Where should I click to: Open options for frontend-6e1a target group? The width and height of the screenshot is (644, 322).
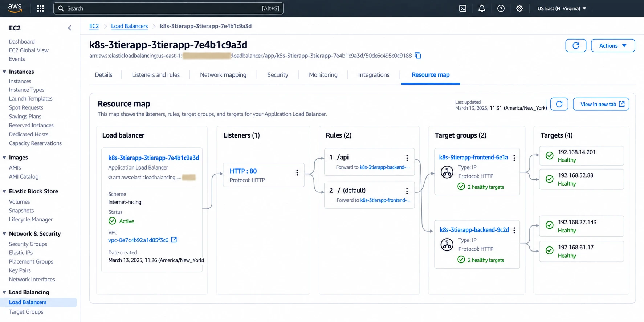(x=514, y=158)
